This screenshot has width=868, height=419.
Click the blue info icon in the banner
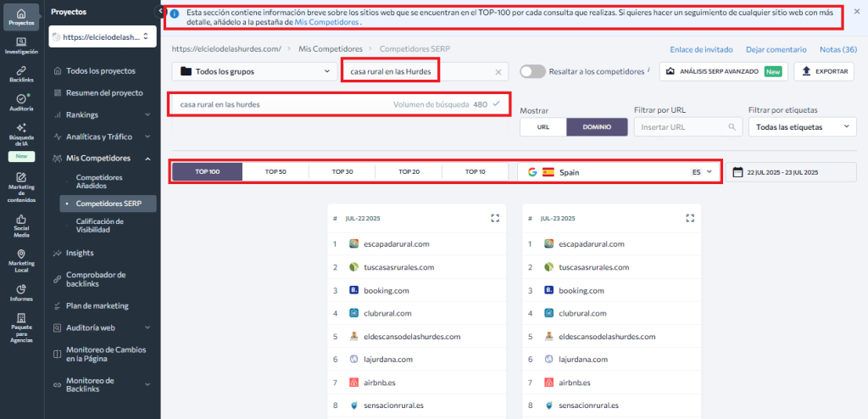pyautogui.click(x=175, y=13)
